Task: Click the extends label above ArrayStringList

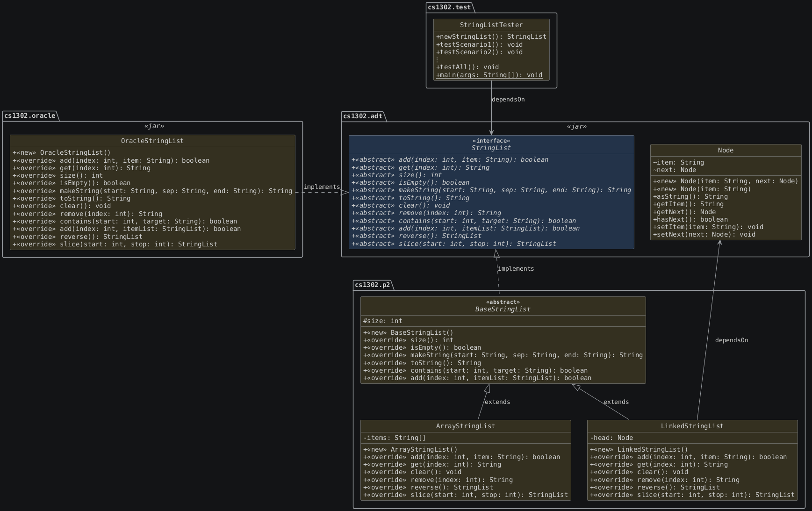Action: (x=497, y=402)
